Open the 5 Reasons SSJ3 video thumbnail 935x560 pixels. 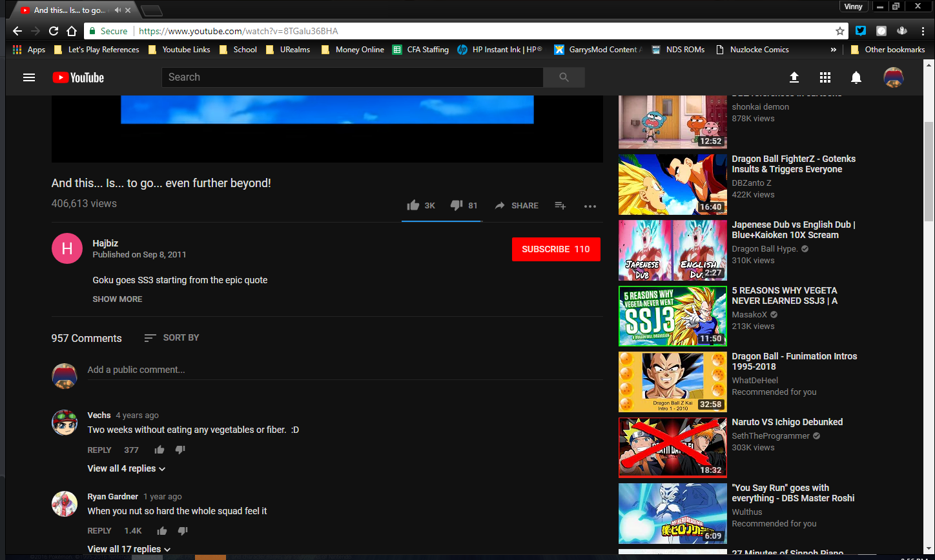click(x=673, y=317)
